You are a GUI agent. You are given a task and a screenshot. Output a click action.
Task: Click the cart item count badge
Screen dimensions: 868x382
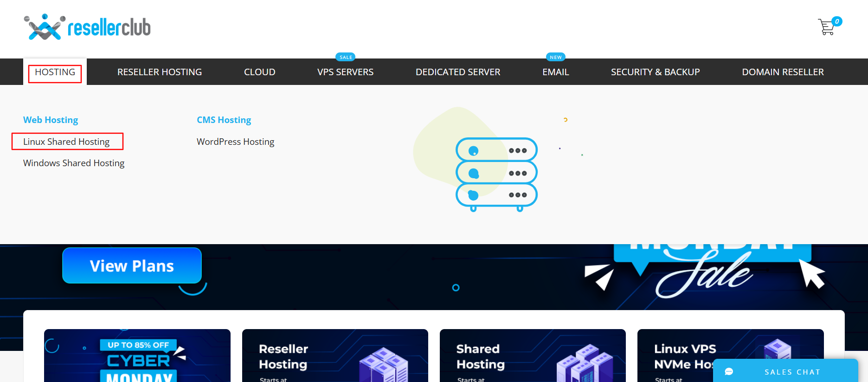pos(837,21)
